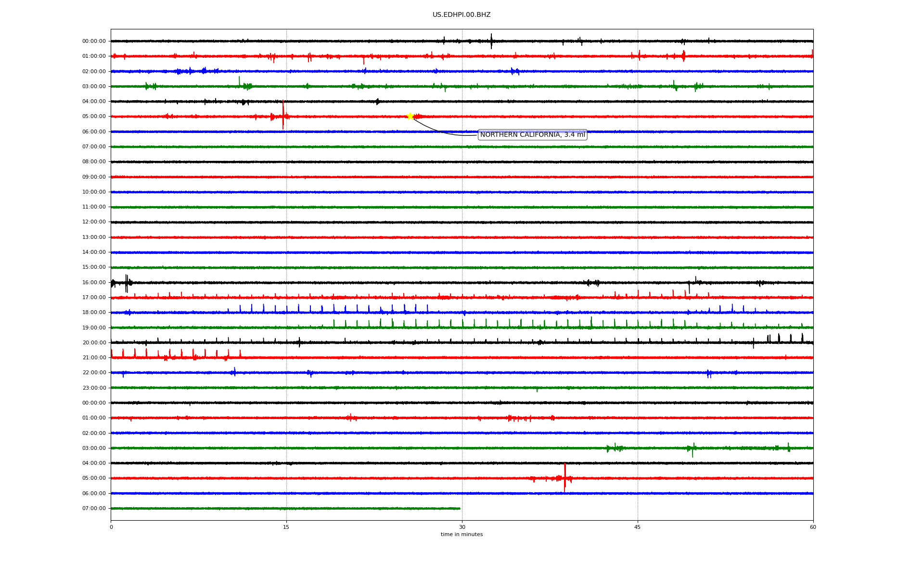
Task: Click the yellow star earthquake marker
Action: point(410,116)
